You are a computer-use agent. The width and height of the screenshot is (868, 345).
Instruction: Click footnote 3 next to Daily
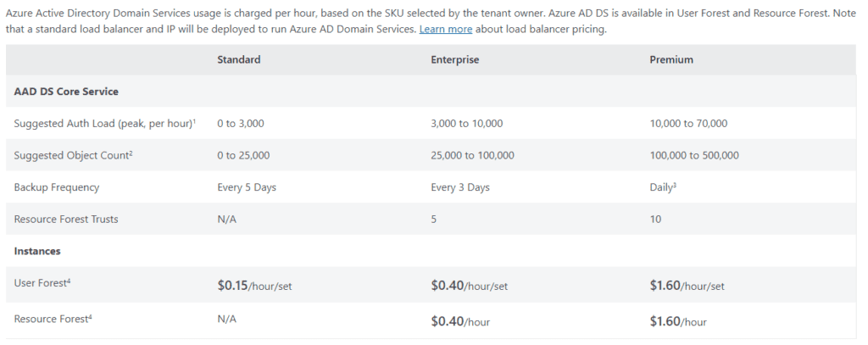pyautogui.click(x=674, y=185)
